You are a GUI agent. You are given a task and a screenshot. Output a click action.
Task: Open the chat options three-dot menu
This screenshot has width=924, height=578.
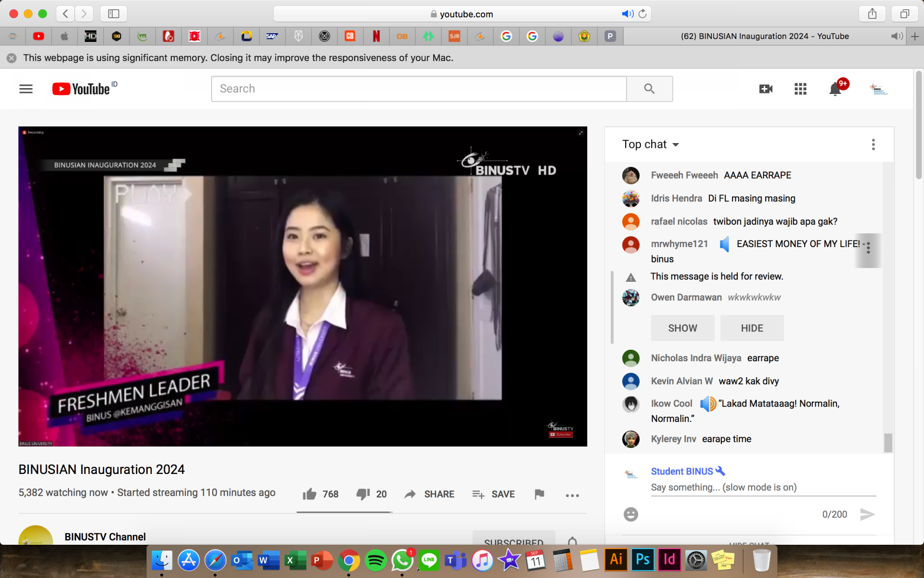(x=873, y=144)
